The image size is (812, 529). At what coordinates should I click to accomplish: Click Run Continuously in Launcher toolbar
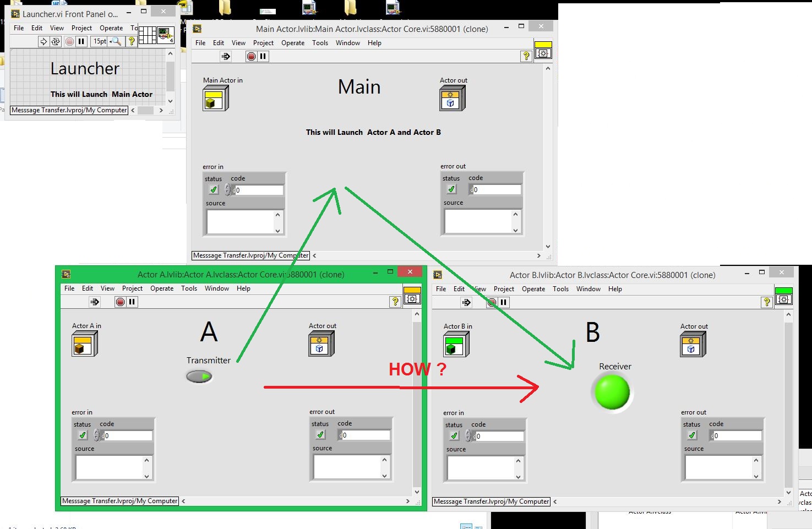coord(56,41)
